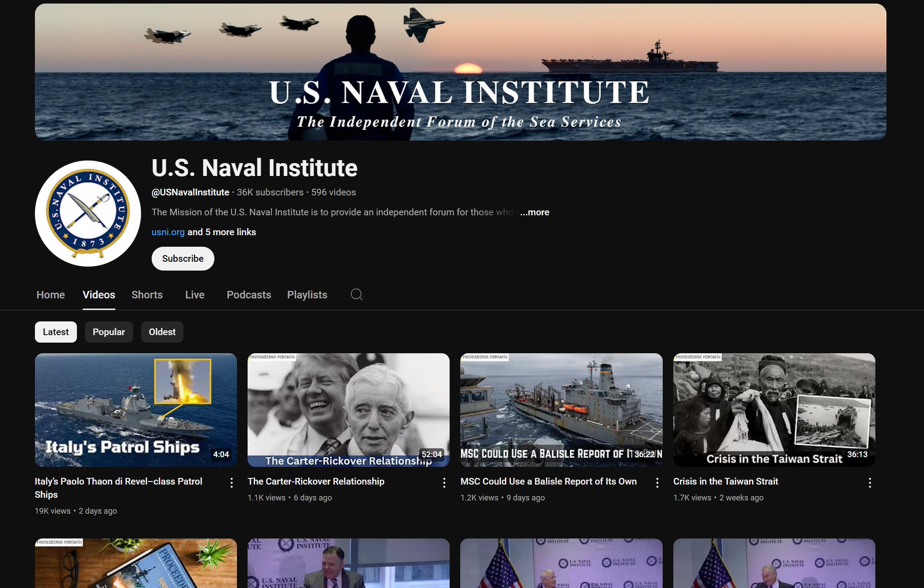
Task: Expand channel description with ...more
Action: coord(535,212)
